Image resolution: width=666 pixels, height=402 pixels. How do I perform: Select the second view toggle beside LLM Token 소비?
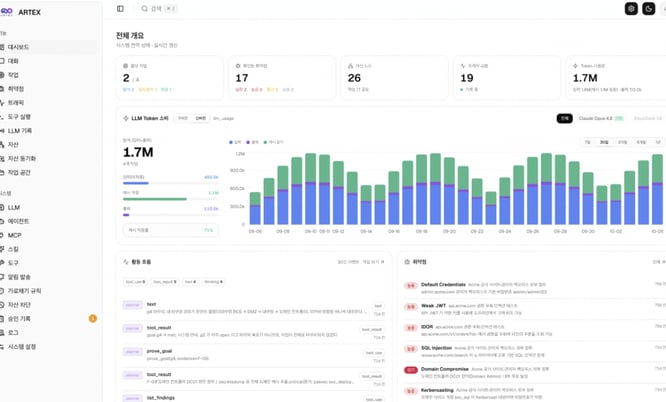[200, 118]
